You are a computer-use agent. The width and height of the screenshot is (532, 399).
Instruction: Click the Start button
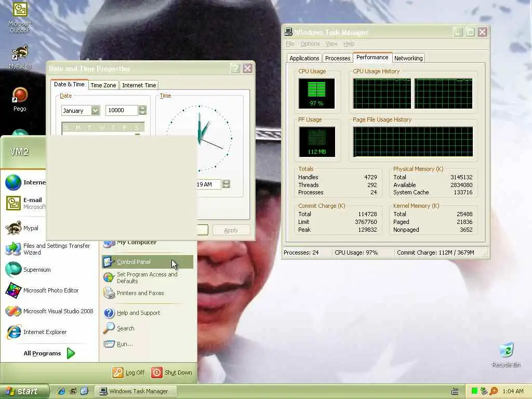click(x=24, y=391)
